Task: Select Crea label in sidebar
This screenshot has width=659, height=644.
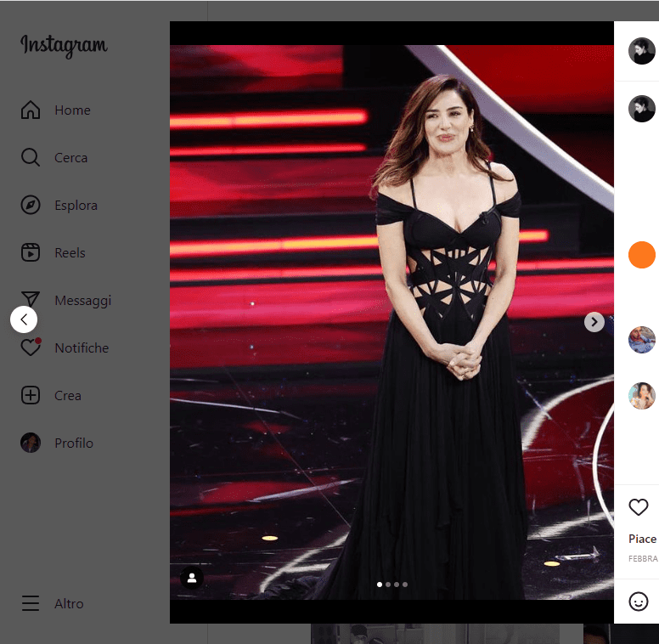Action: point(68,395)
